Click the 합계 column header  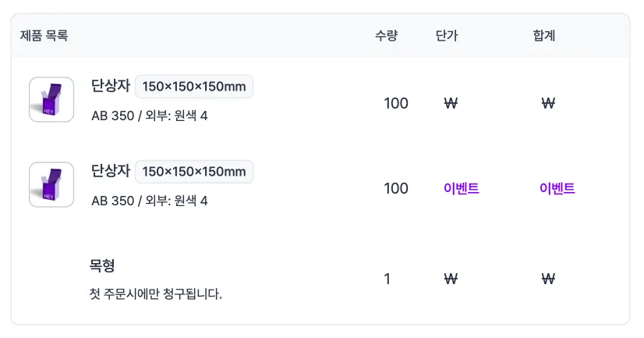tap(544, 36)
